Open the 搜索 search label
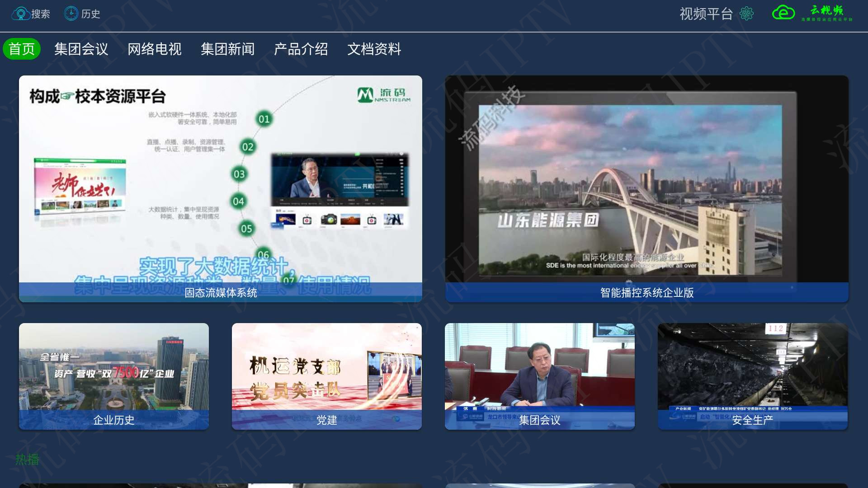Image resolution: width=868 pixels, height=488 pixels. coord(41,14)
